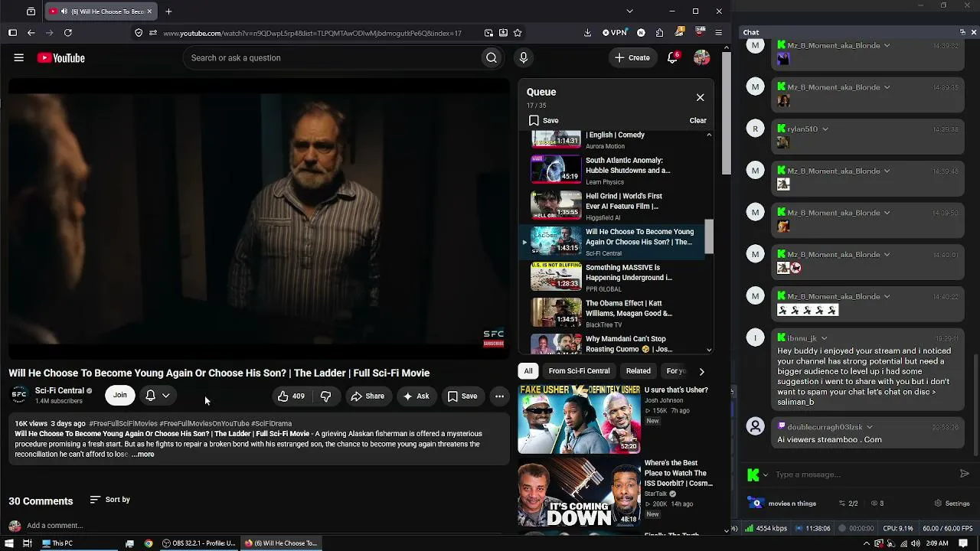The height and width of the screenshot is (551, 980).
Task: Open the Windows Start menu
Action: 8,543
